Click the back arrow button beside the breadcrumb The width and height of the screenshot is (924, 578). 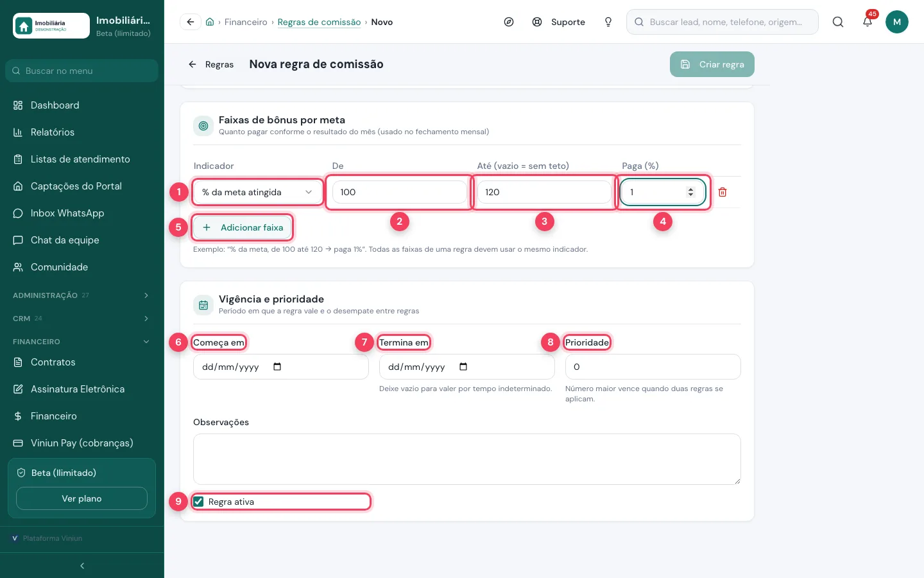191,22
